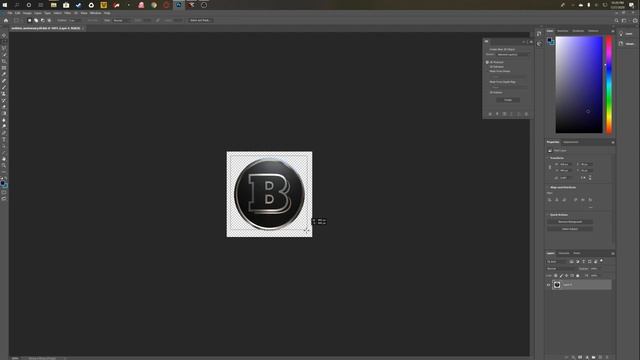640x360 pixels.
Task: Open the Filter menu
Action: 68,13
